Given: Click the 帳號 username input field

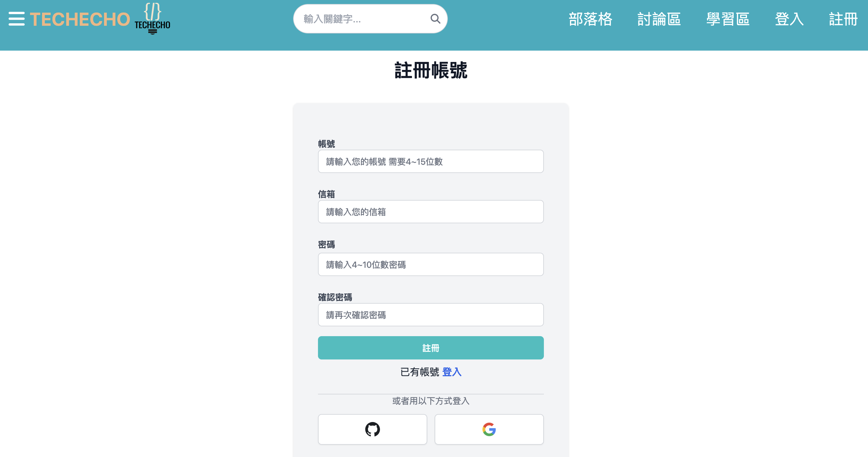Looking at the screenshot, I should tap(431, 161).
